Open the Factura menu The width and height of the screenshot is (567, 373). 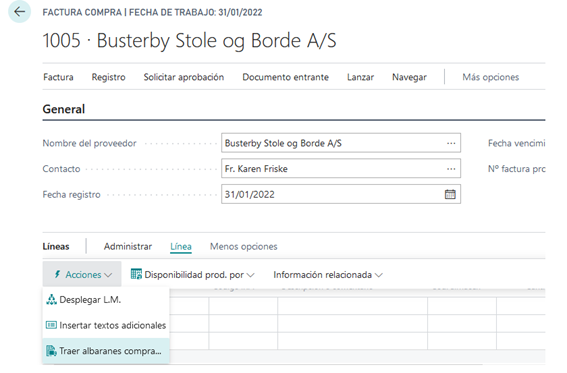point(58,77)
